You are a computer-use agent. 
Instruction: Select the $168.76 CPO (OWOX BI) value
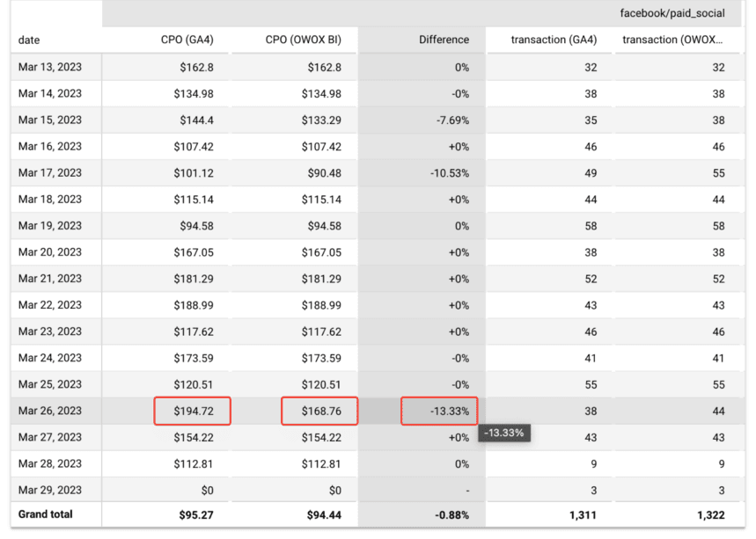pyautogui.click(x=321, y=412)
